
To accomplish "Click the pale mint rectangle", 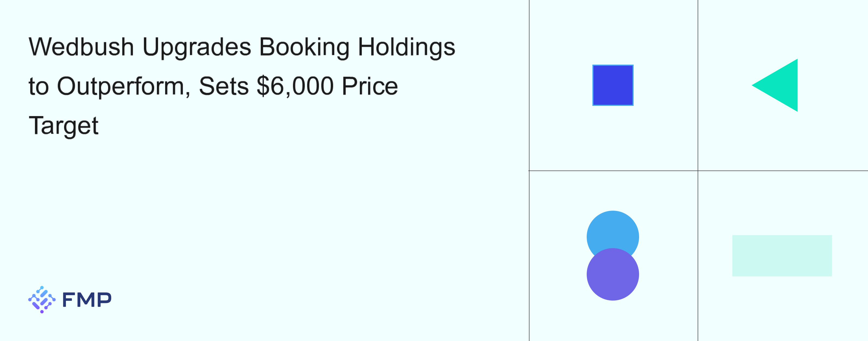I will click(x=782, y=256).
